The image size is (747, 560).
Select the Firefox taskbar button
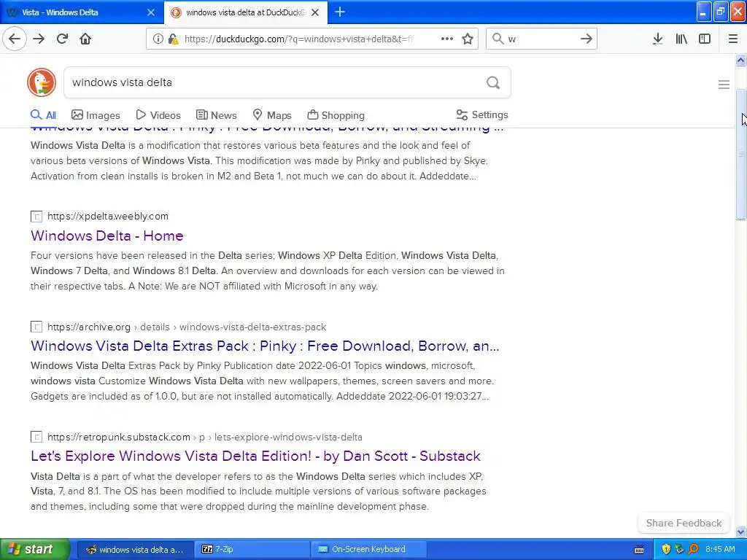pos(135,549)
